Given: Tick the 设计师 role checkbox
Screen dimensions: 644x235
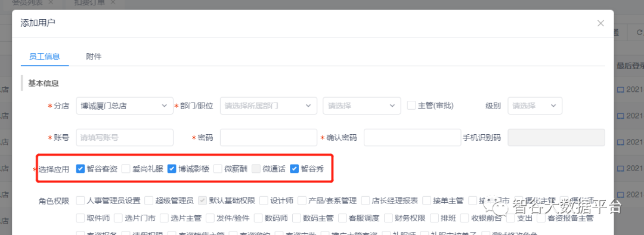Looking at the screenshot, I should click(x=264, y=200).
